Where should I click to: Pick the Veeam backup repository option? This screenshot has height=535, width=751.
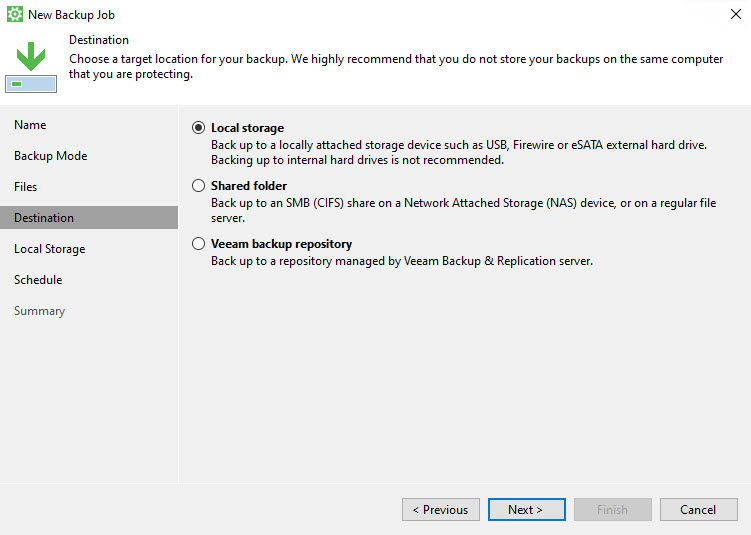tap(199, 244)
